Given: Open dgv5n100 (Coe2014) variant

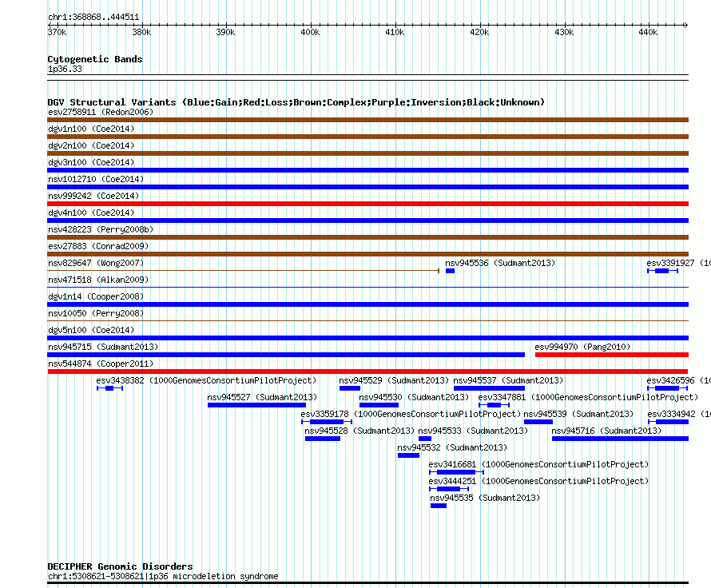Looking at the screenshot, I should tap(91, 330).
